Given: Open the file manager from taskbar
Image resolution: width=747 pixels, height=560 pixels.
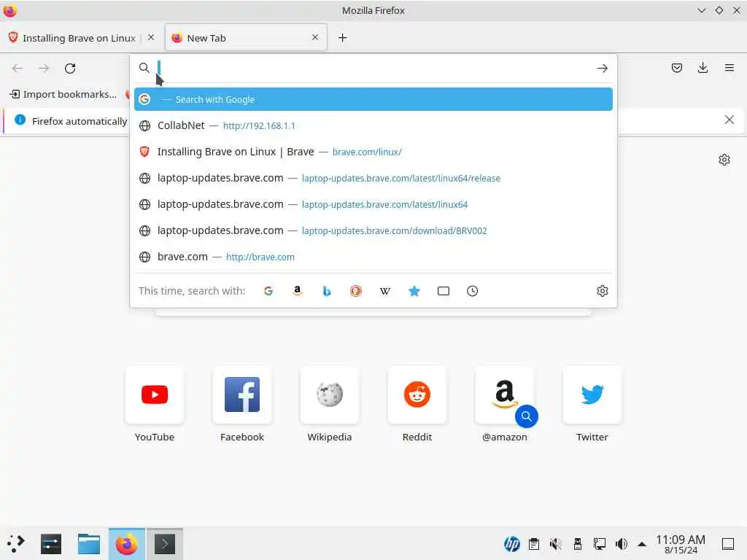Looking at the screenshot, I should [x=88, y=544].
